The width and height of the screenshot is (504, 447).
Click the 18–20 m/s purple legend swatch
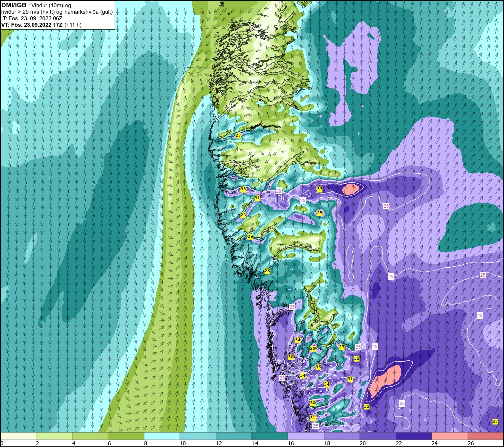pyautogui.click(x=342, y=436)
